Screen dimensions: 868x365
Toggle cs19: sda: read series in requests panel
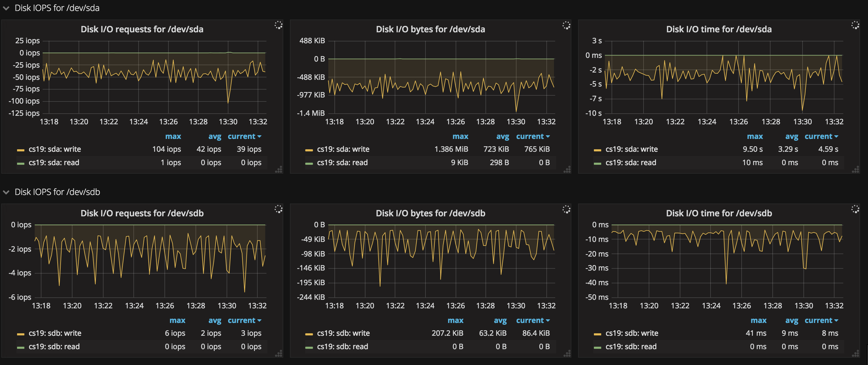(54, 162)
